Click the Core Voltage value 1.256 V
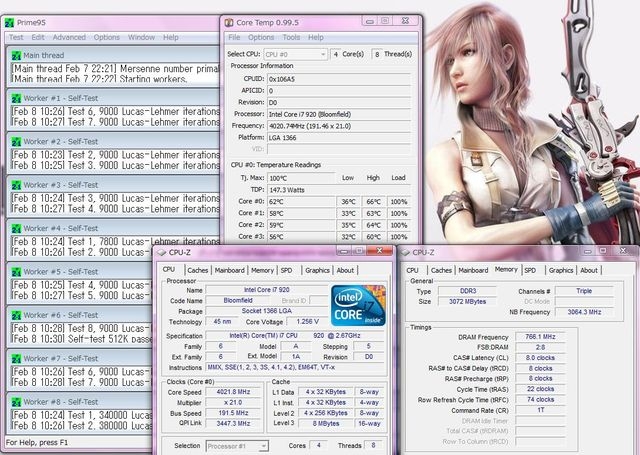Image resolution: width=640 pixels, height=455 pixels. click(307, 322)
